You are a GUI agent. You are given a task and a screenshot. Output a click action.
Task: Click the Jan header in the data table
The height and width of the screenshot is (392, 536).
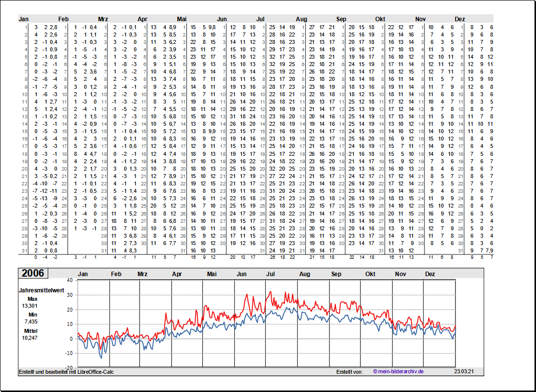pyautogui.click(x=24, y=19)
